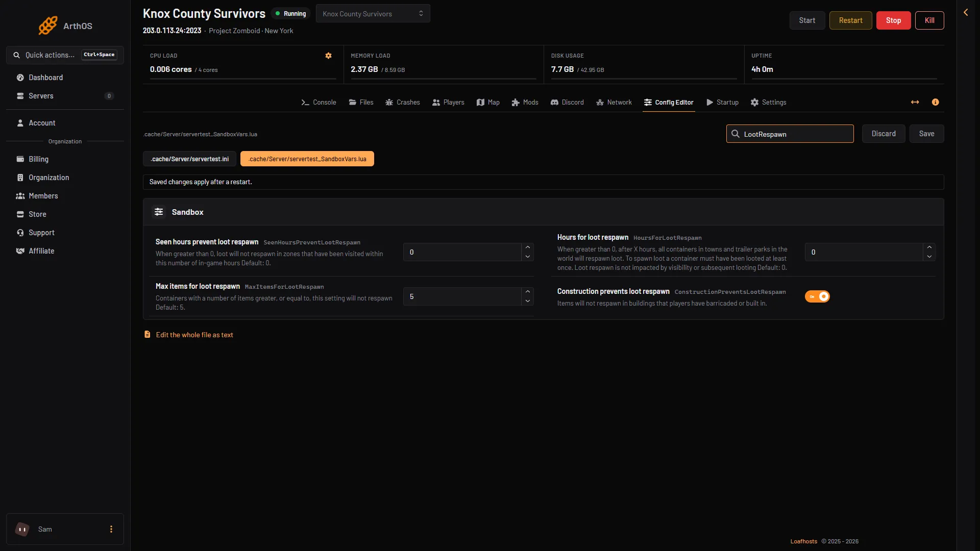
Task: Click the orange info circle icon
Action: click(935, 102)
